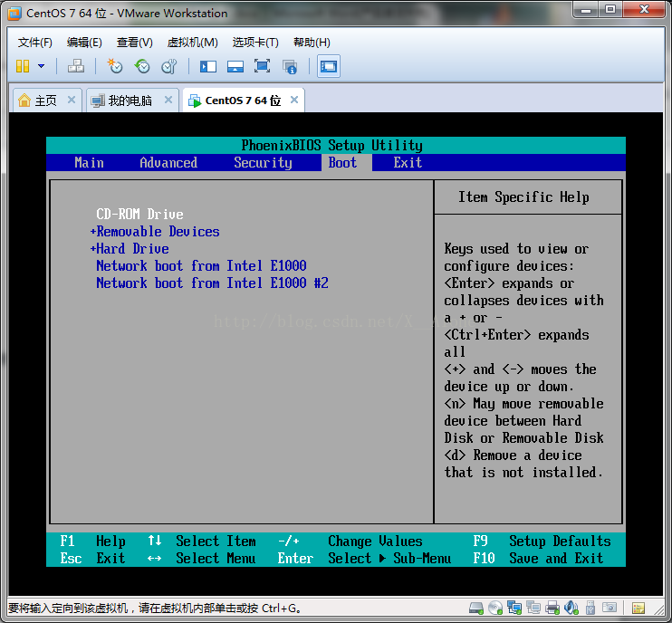Open the 帮助(H) menu

click(x=312, y=42)
